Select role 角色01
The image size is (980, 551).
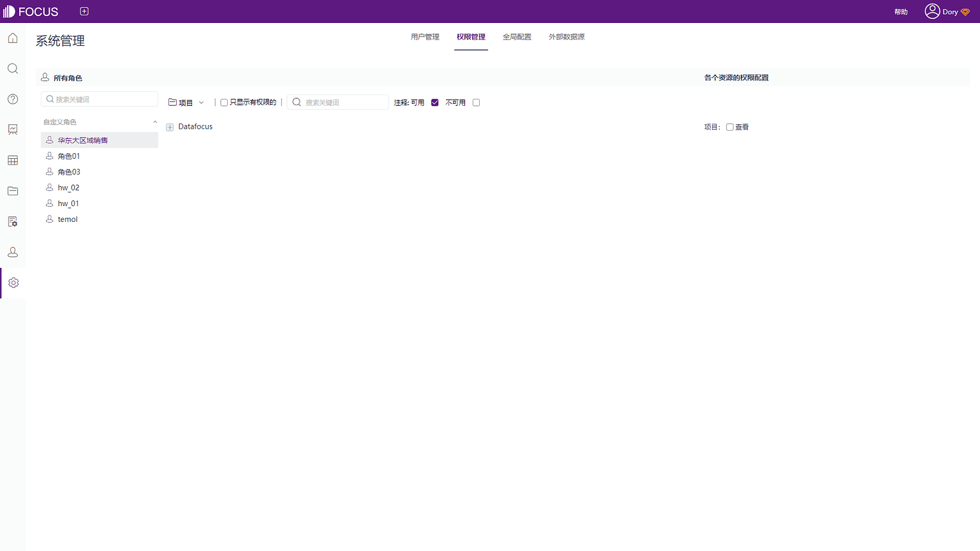click(100, 156)
